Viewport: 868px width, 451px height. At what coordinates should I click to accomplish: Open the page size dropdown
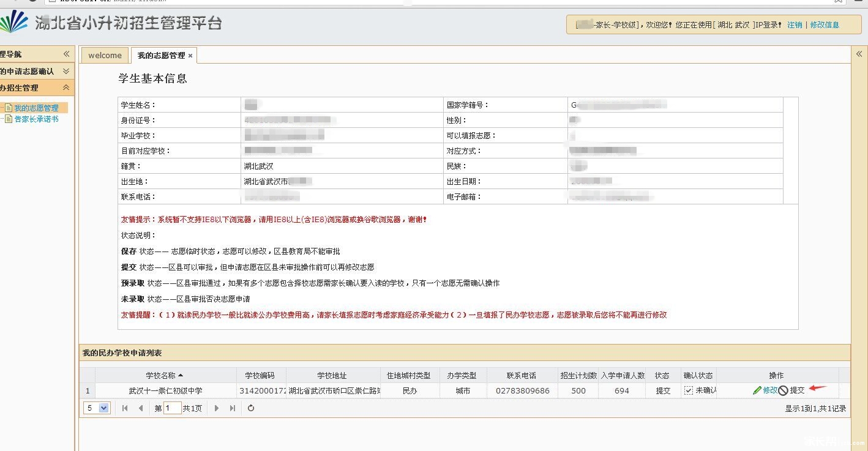point(103,408)
